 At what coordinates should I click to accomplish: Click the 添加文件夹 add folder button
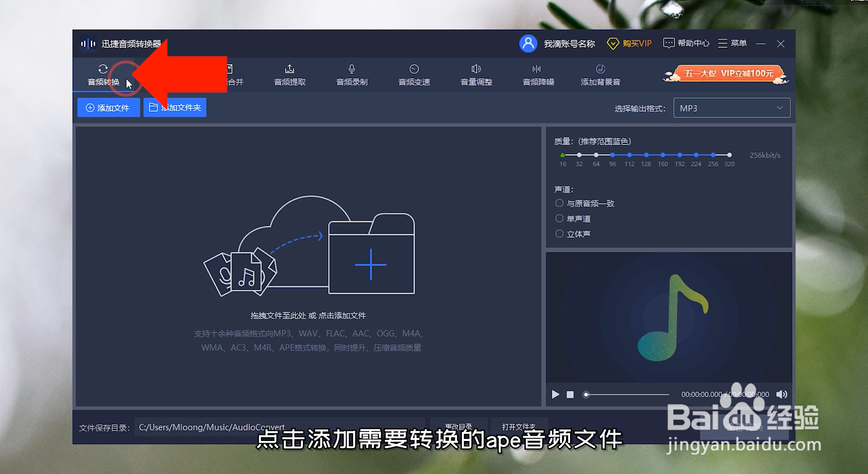click(175, 108)
